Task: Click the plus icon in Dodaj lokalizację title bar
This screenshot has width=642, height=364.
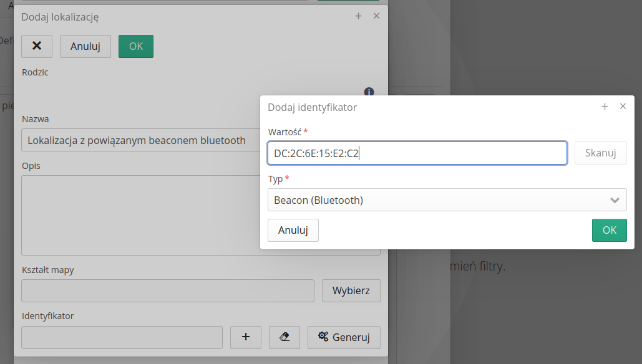Action: [358, 16]
